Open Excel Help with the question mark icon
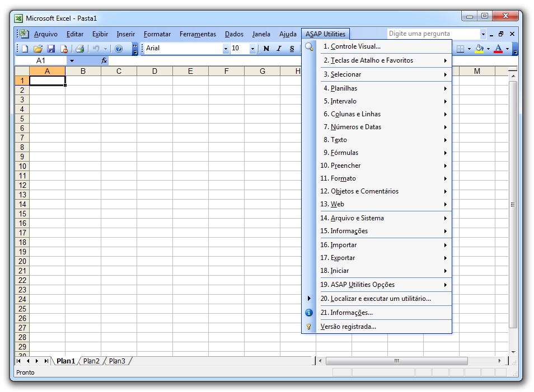The height and width of the screenshot is (392, 534). click(x=118, y=48)
